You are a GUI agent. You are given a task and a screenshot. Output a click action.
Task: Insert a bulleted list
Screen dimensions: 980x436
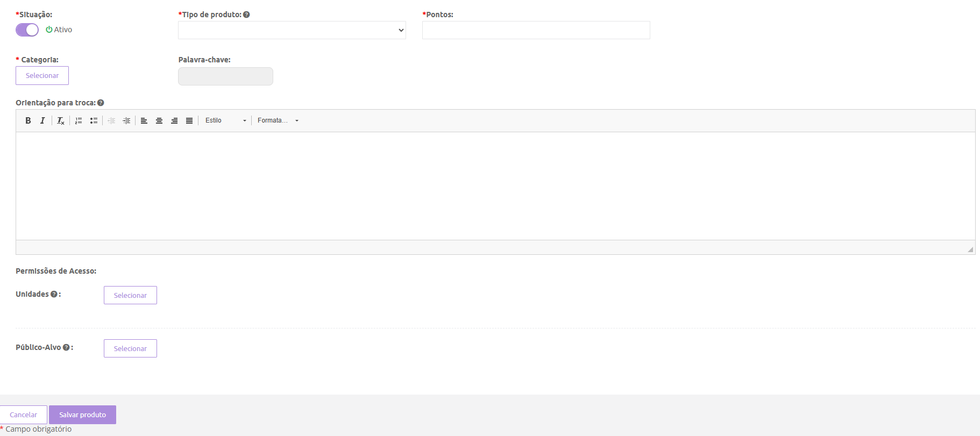(94, 120)
